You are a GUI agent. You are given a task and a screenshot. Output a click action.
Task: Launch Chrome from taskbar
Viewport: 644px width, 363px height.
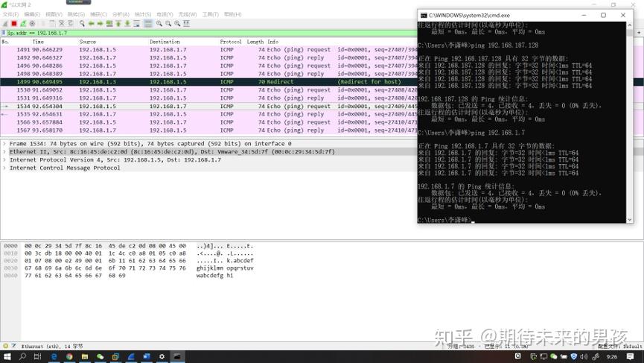pos(69,356)
